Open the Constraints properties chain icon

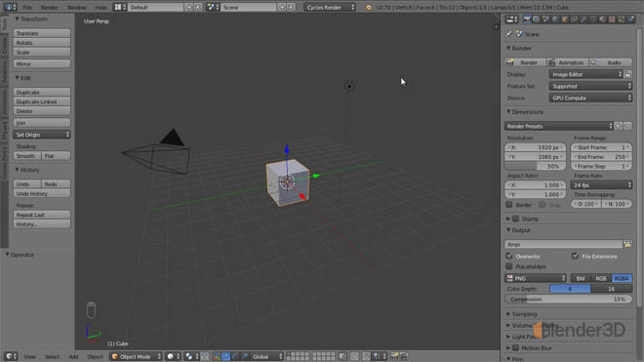point(574,20)
